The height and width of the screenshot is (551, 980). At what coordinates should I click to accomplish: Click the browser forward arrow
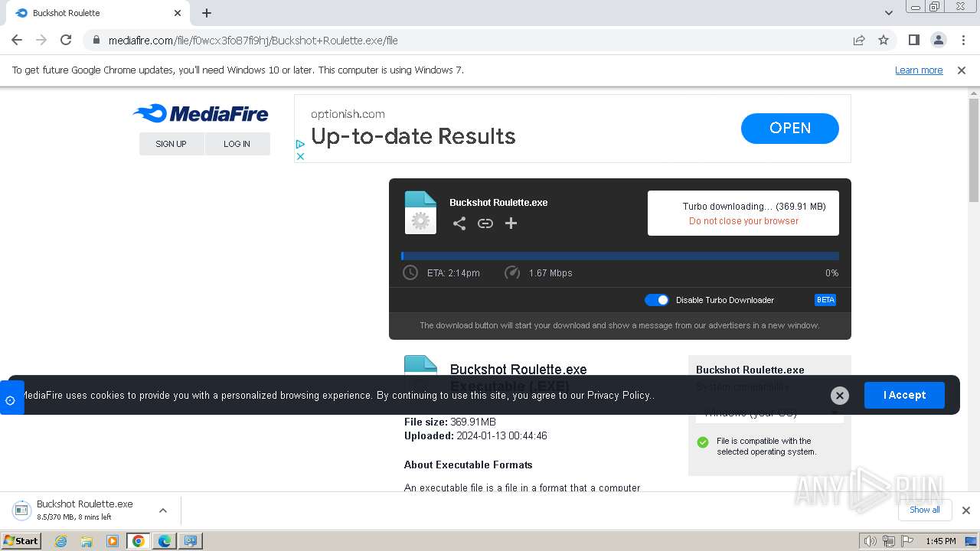41,40
